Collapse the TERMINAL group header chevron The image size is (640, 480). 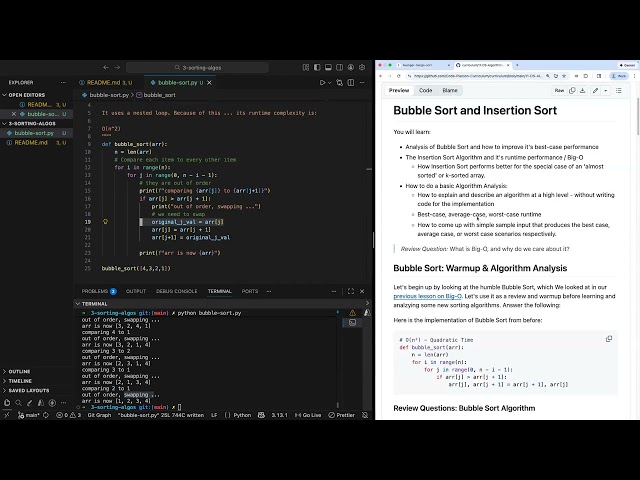point(78,304)
